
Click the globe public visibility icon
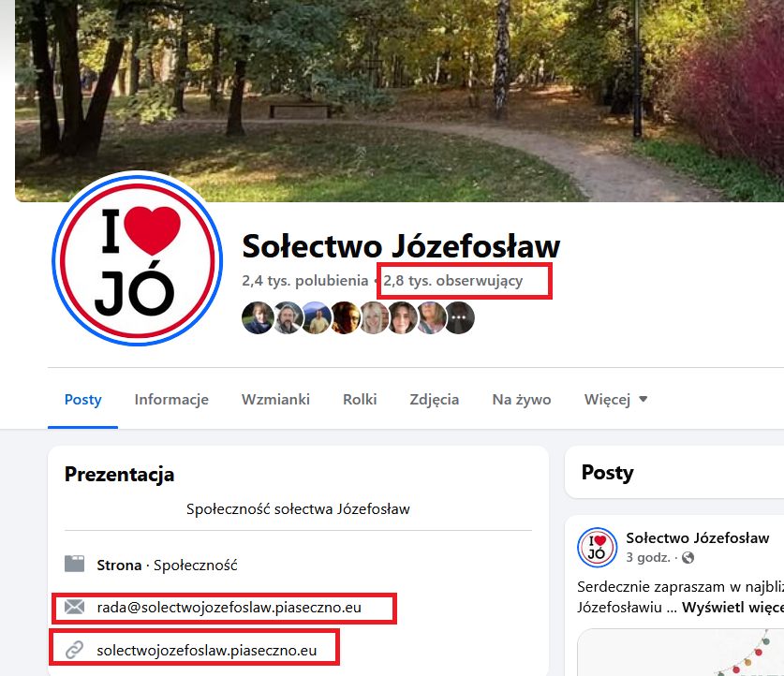[x=688, y=557]
